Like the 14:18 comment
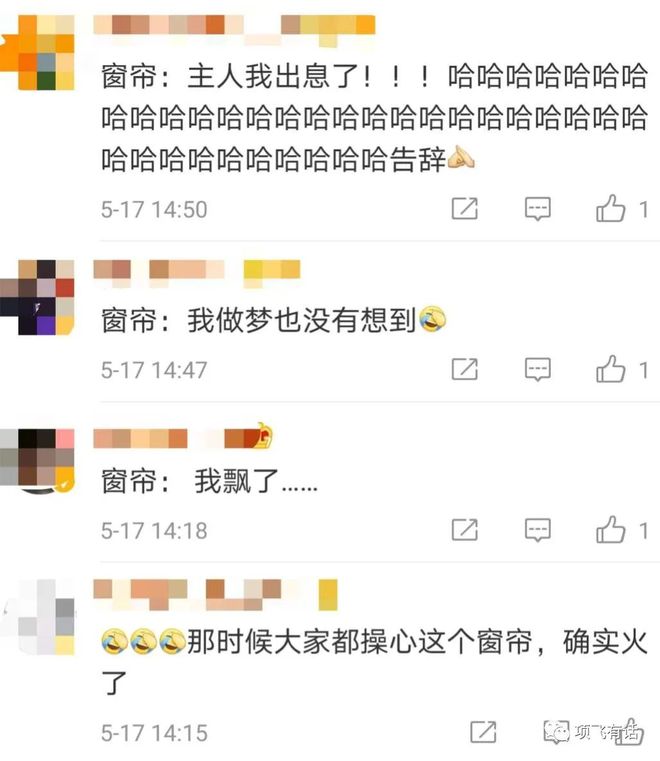The width and height of the screenshot is (660, 761). pos(610,529)
